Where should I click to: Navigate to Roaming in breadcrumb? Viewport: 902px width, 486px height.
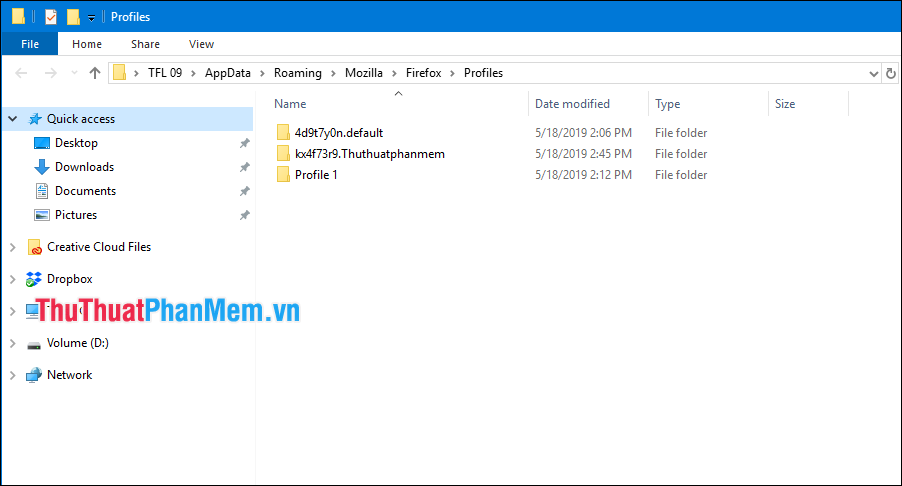click(x=297, y=73)
